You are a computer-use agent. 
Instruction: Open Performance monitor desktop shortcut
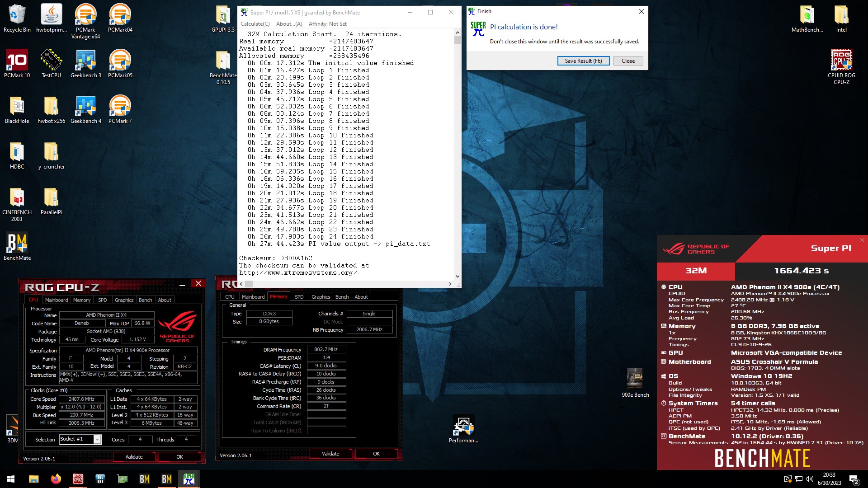point(463,429)
